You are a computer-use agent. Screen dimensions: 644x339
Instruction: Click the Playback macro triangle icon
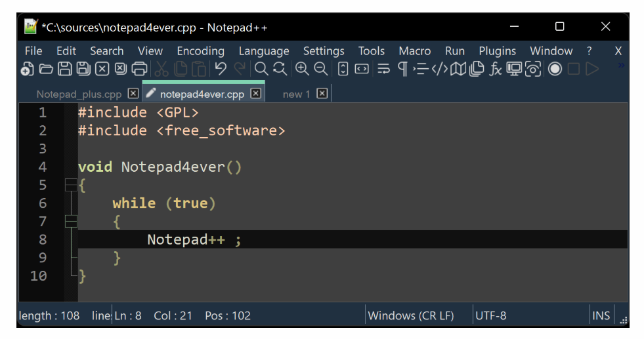592,69
